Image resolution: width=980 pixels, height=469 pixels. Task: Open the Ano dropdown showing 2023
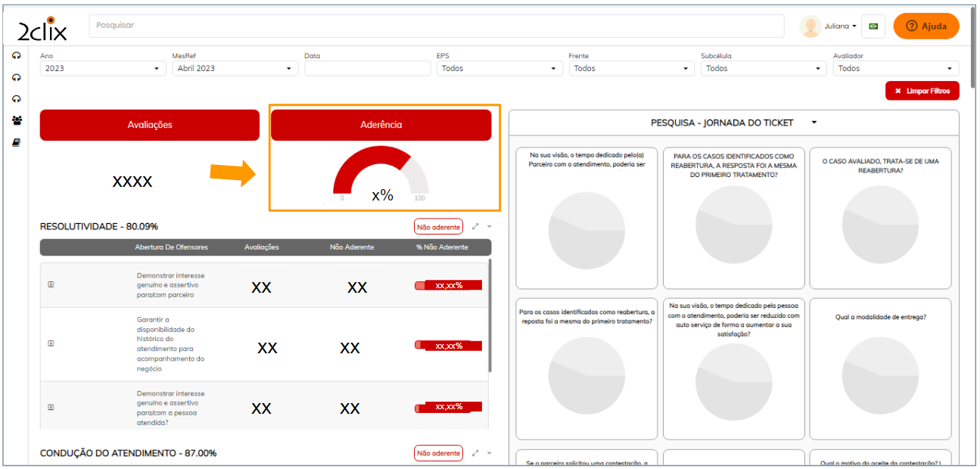pyautogui.click(x=103, y=68)
